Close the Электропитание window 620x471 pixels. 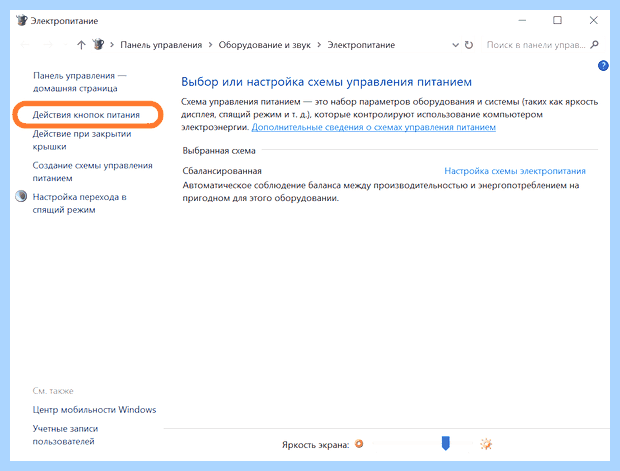coord(594,20)
